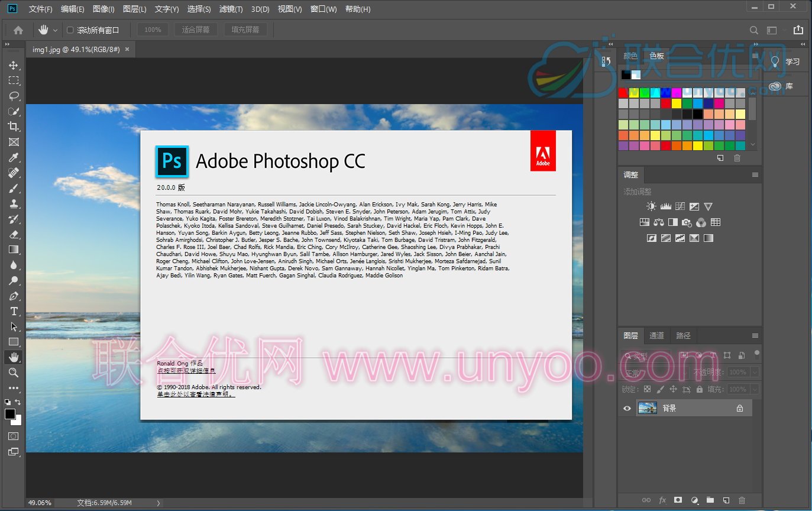This screenshot has height=511, width=812.
Task: Select the Gradient tool
Action: click(13, 250)
